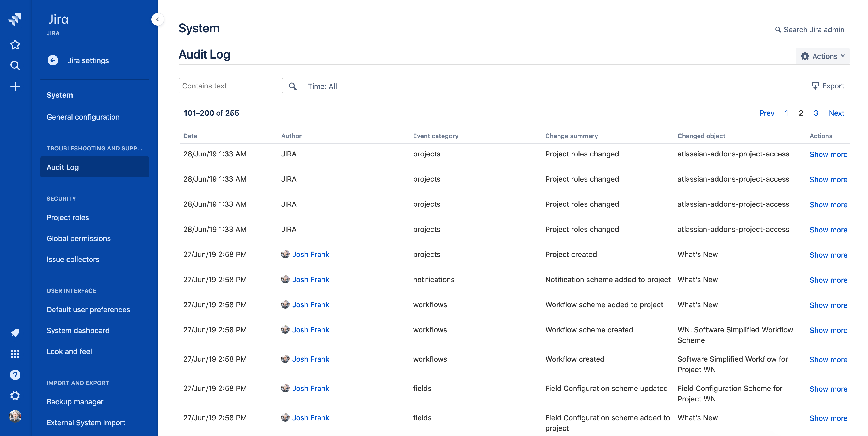Click the Jira home logo icon
The width and height of the screenshot is (868, 436).
click(x=15, y=19)
